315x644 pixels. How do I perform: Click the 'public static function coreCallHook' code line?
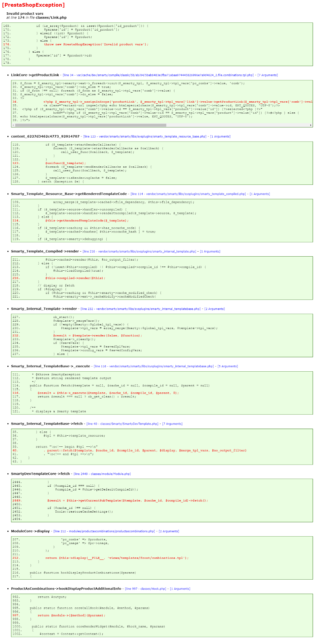point(90,608)
